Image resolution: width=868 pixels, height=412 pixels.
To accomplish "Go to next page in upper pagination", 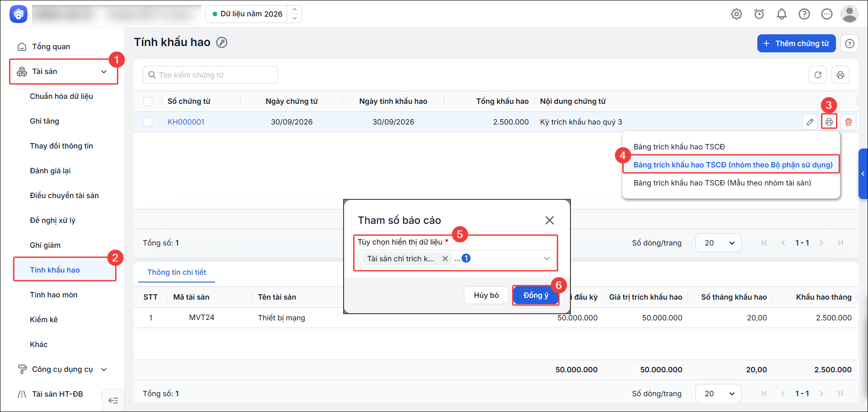I will coord(821,243).
